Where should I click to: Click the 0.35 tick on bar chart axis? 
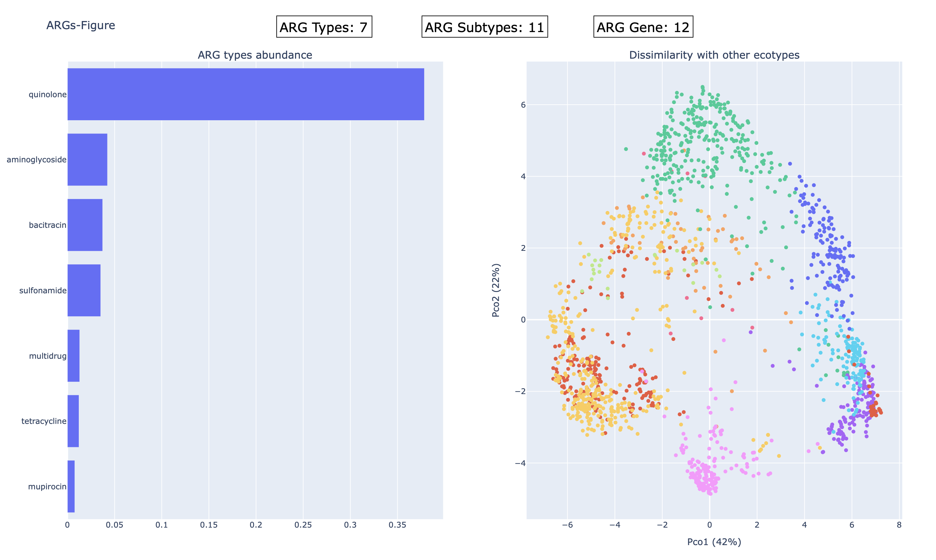(397, 525)
